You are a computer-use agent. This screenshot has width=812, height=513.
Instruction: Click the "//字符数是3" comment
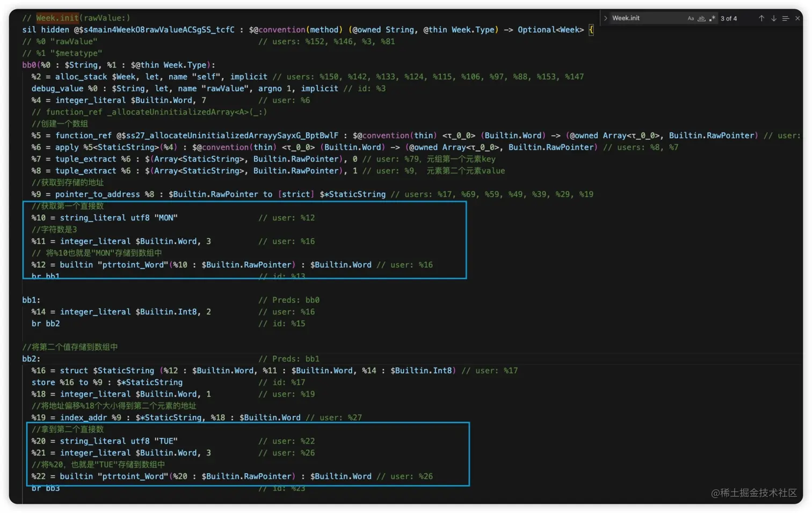pyautogui.click(x=54, y=230)
